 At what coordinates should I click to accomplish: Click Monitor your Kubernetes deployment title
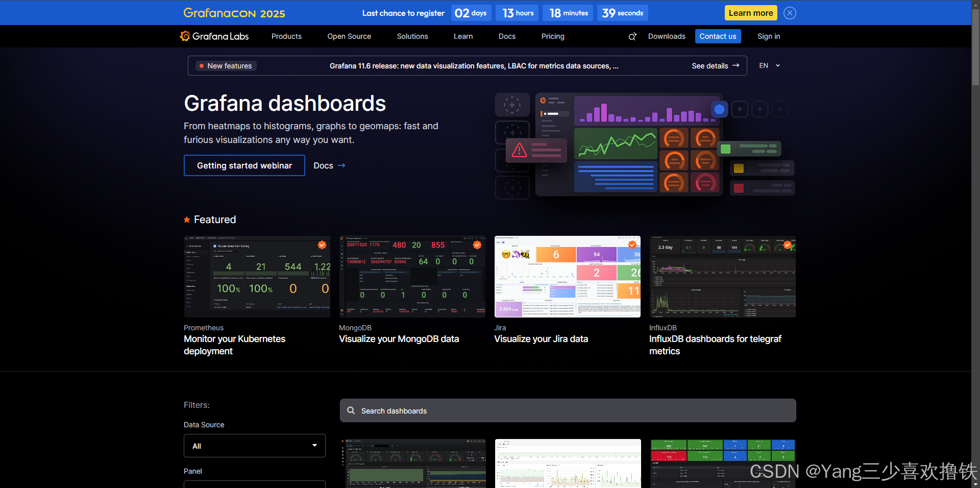[234, 345]
